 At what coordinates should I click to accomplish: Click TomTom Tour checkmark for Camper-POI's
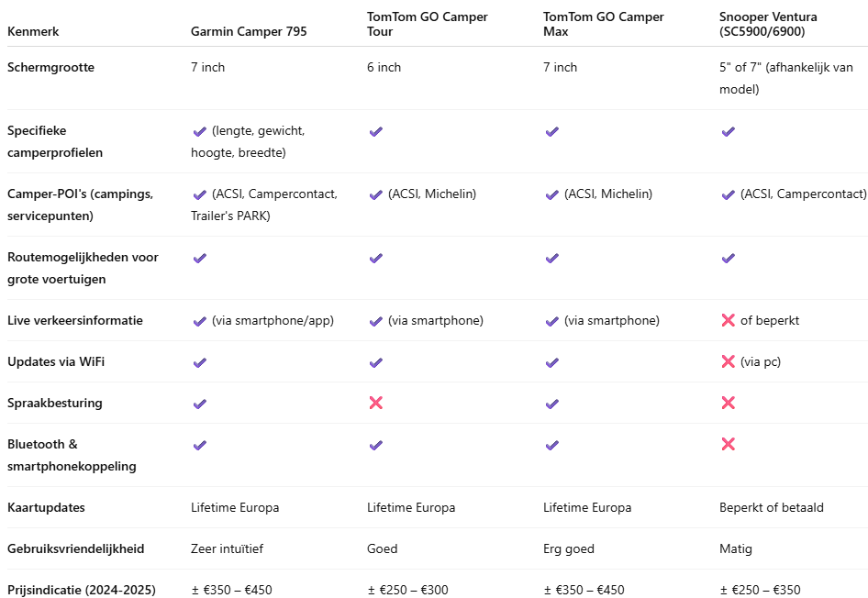tap(376, 194)
